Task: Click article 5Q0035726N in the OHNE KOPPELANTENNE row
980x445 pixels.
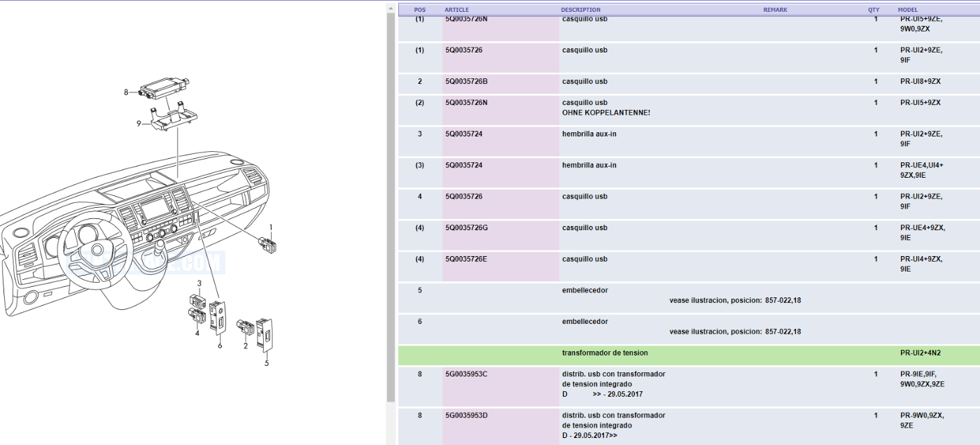Action: click(466, 102)
